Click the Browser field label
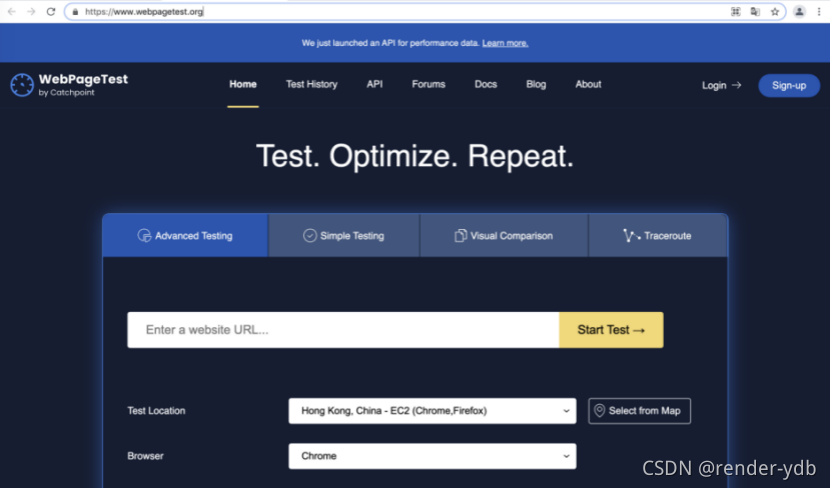 tap(145, 457)
